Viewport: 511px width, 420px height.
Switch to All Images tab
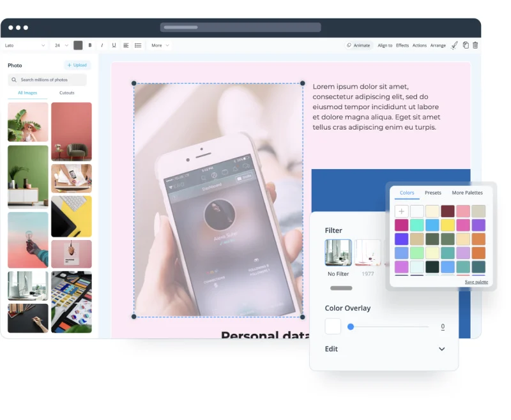pos(27,93)
